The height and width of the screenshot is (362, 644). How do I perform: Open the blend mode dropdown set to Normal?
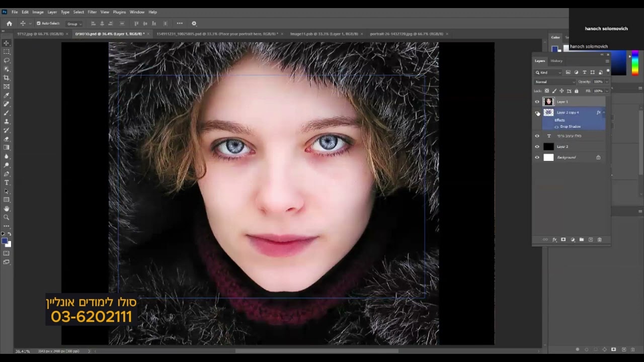[x=555, y=81]
